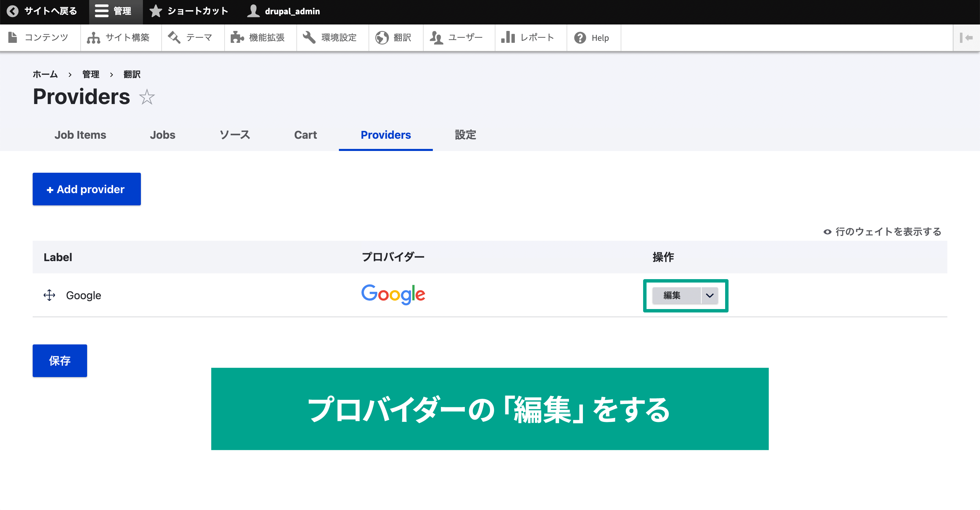Image resolution: width=980 pixels, height=510 pixels.
Task: Show row weights via 行のウェイトを表示する
Action: 882,232
